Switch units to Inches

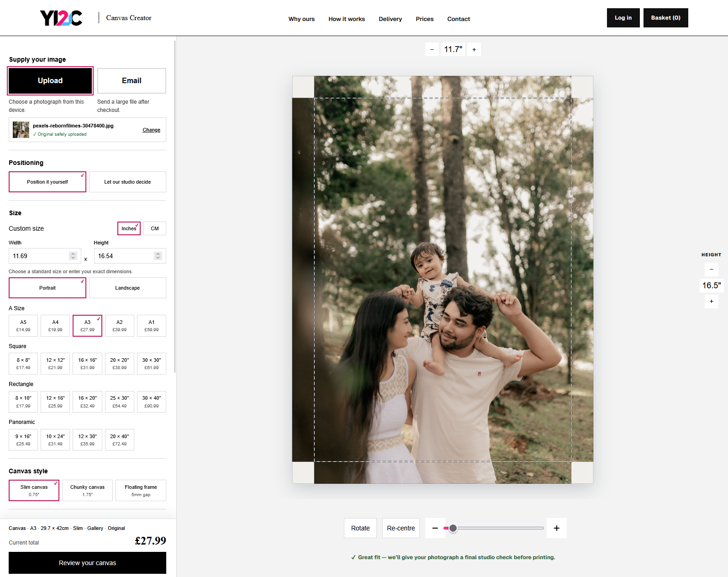129,228
